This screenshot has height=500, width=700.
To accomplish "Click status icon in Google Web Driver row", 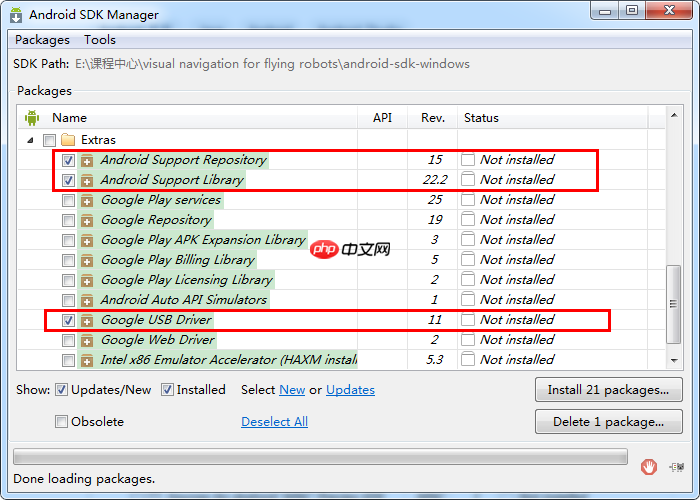I will pyautogui.click(x=467, y=340).
